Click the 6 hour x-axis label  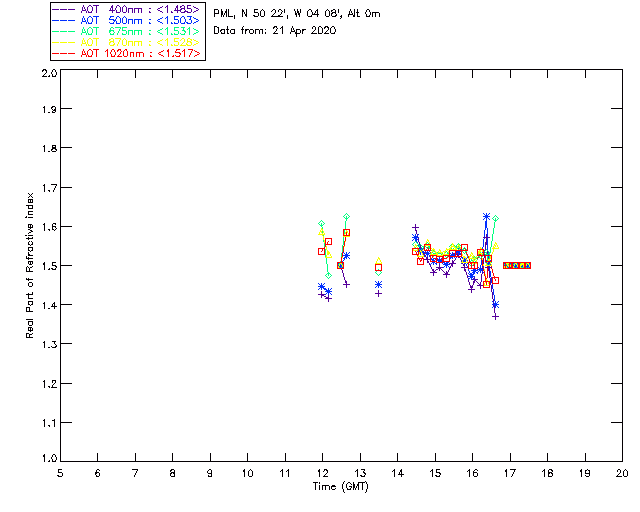tap(98, 473)
